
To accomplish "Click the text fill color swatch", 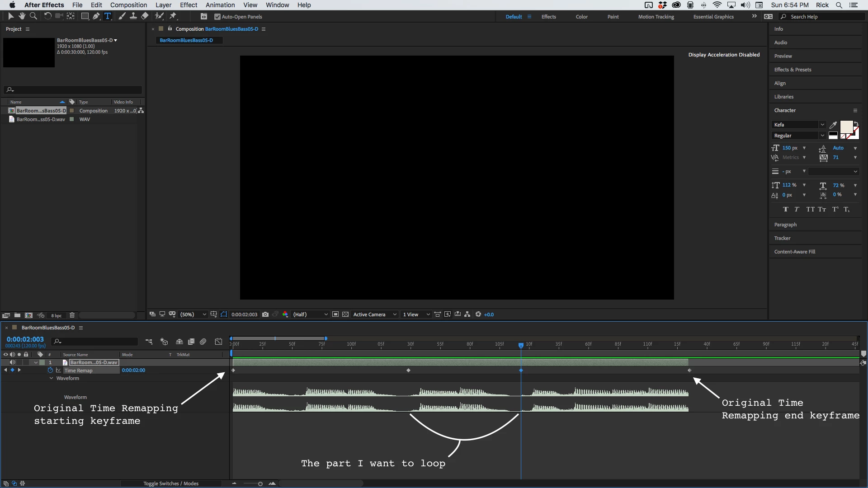I will (x=845, y=127).
